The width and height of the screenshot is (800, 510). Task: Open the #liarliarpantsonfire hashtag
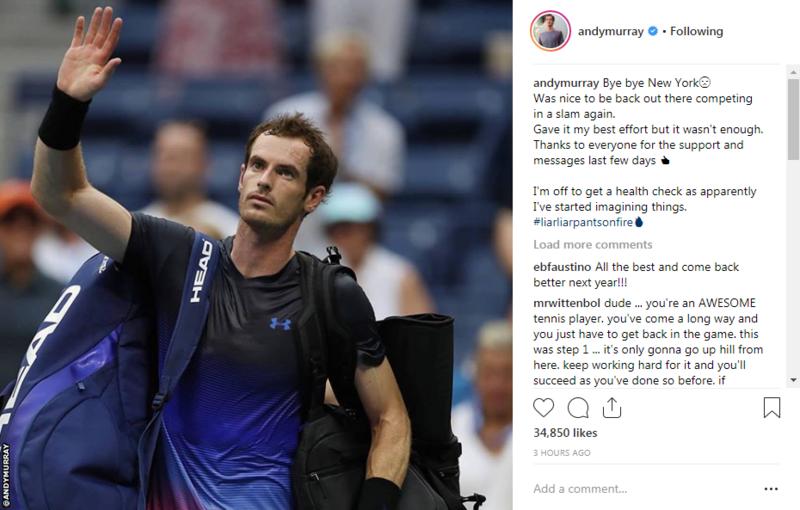pyautogui.click(x=583, y=222)
